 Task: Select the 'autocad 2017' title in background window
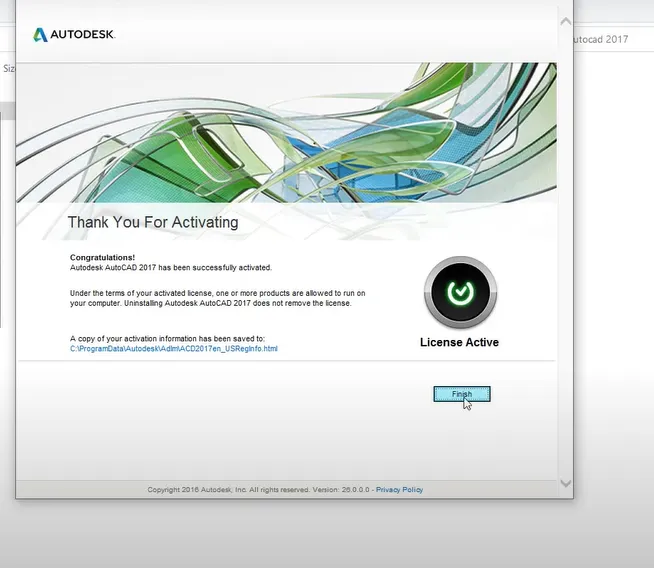(600, 40)
